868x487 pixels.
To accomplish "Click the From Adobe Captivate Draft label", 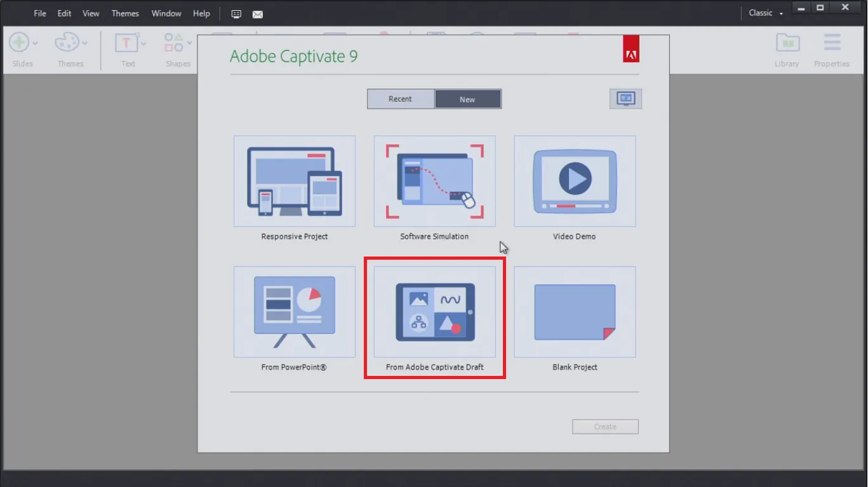I will (435, 367).
